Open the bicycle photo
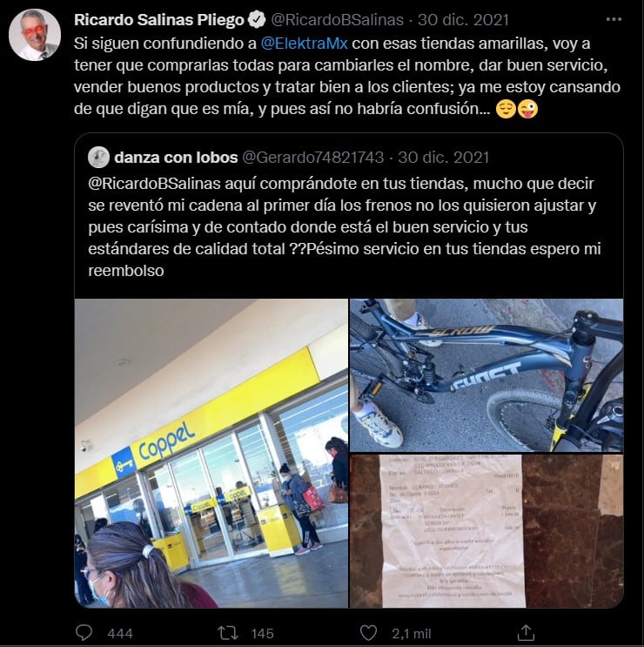 486,374
